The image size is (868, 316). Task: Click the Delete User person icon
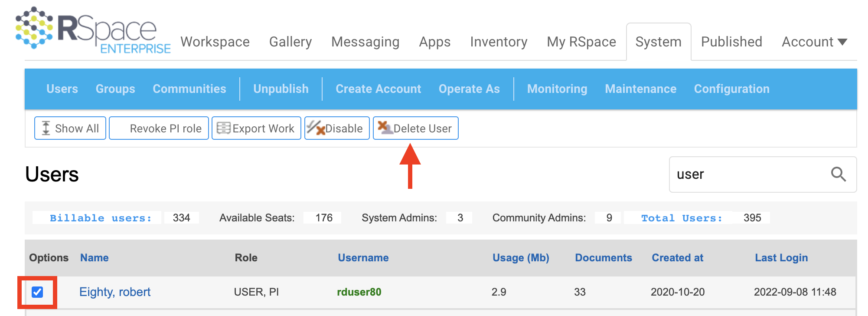click(385, 127)
